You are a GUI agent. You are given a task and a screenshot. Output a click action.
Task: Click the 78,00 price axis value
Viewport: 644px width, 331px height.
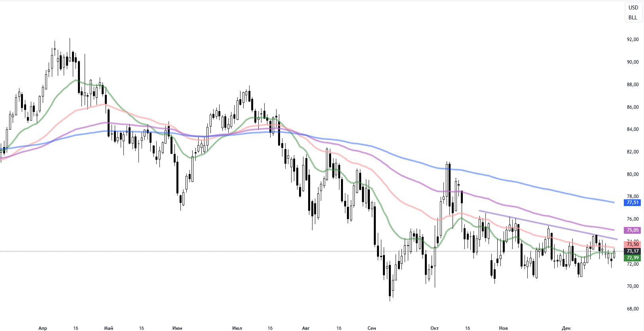633,197
